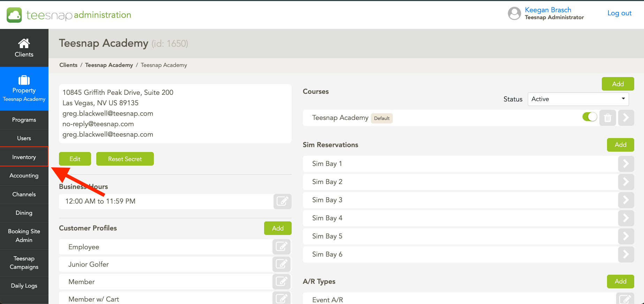Viewport: 644px width, 304px height.
Task: Open the Programs menu item
Action: tap(24, 120)
